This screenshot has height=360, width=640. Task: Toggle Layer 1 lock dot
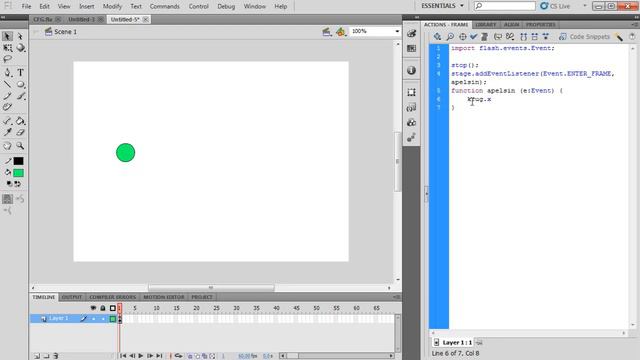click(103, 319)
